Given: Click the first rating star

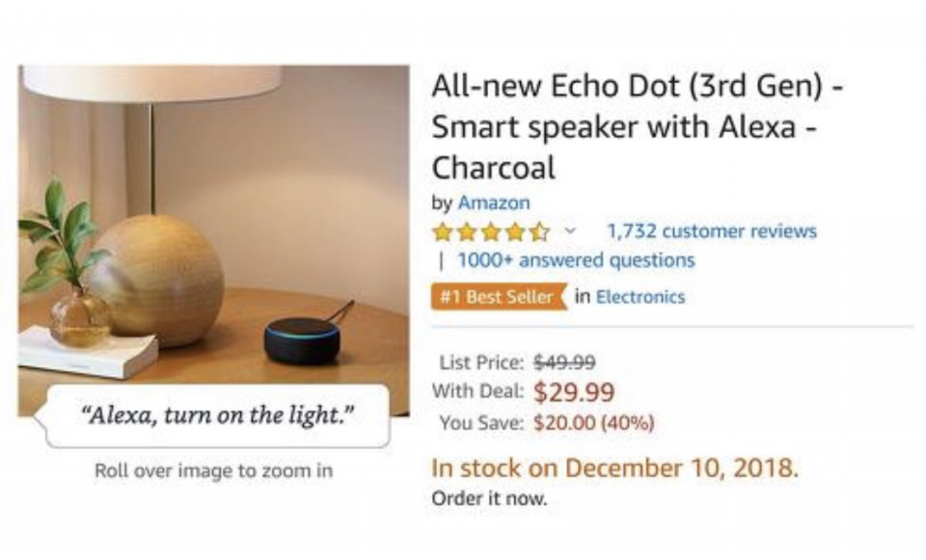Looking at the screenshot, I should click(x=442, y=232).
